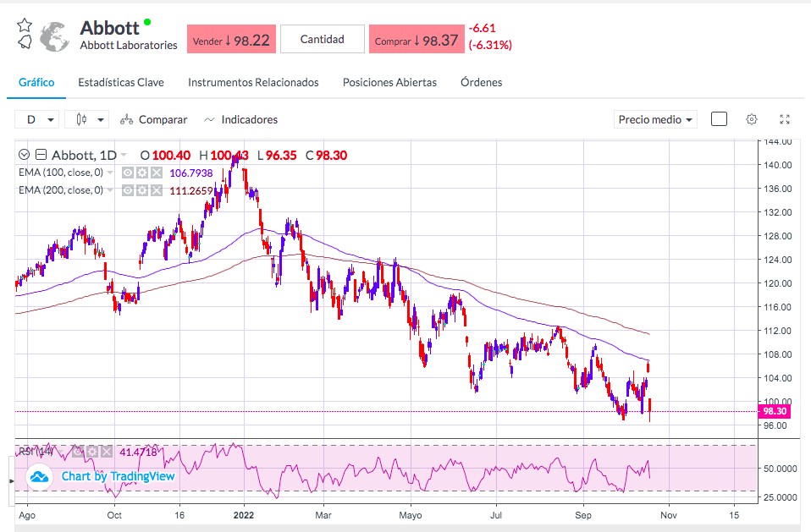
Task: Click the TradingView cloud logo
Action: click(39, 476)
